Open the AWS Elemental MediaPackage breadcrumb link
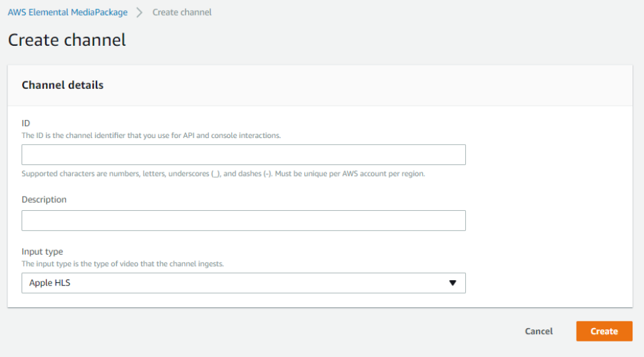Viewport: 644px width, 357px height. click(67, 12)
